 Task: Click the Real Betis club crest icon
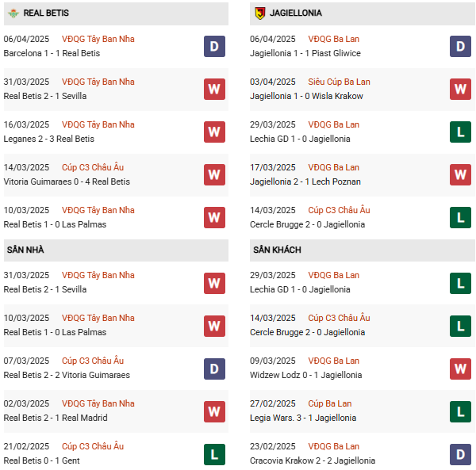tap(13, 13)
